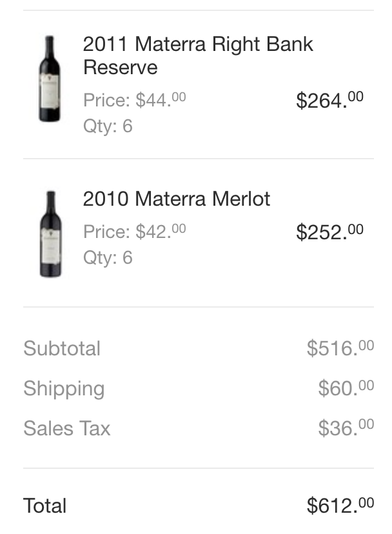Select the Sales Tax label

coord(67,428)
